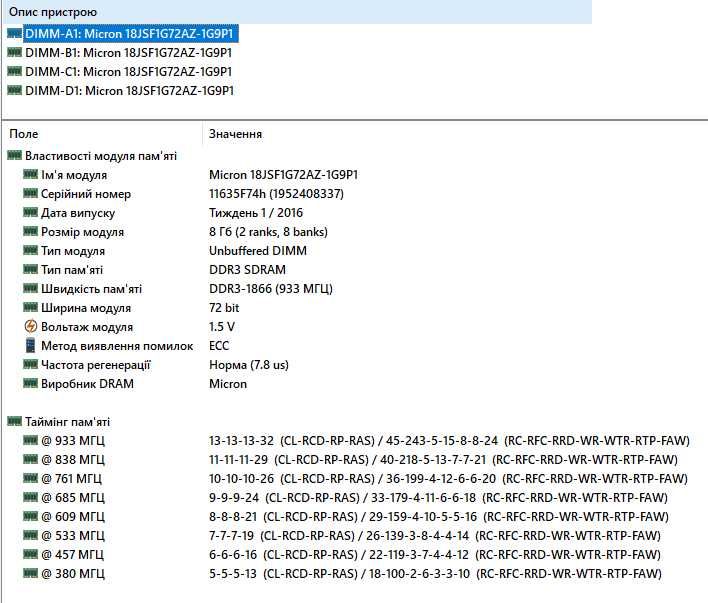Click value '8 Гб (2 ranks, 8 banks)'
This screenshot has width=708, height=603.
(268, 232)
